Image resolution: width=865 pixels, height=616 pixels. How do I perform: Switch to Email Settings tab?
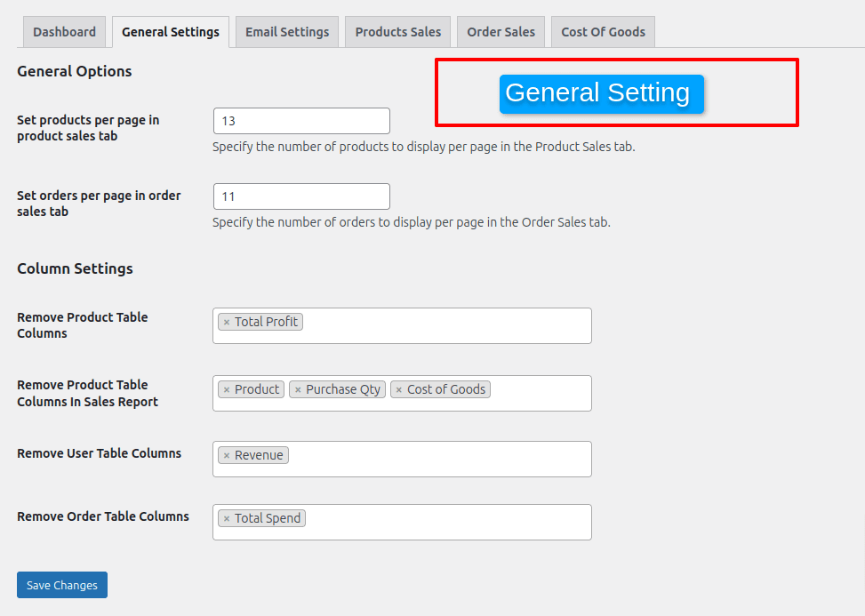coord(287,32)
